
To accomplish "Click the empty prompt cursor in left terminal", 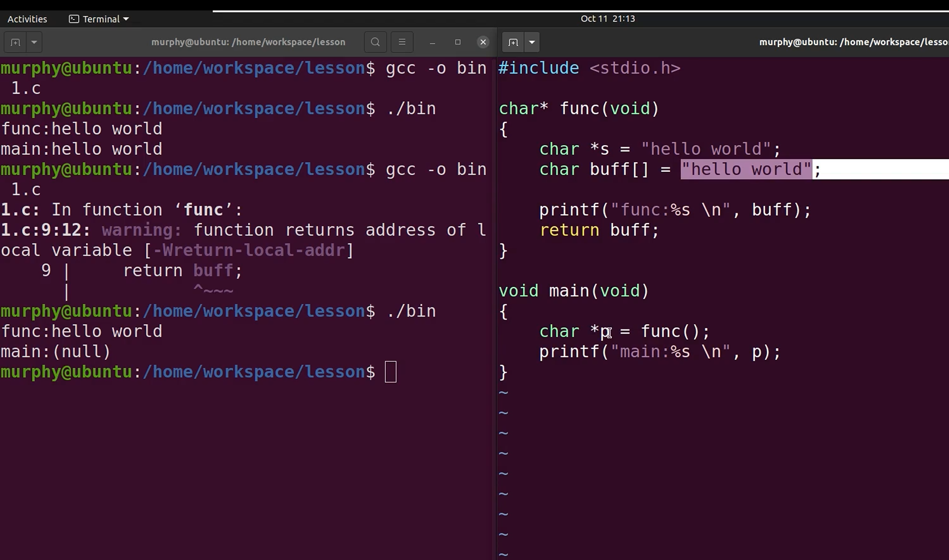I will pos(390,372).
